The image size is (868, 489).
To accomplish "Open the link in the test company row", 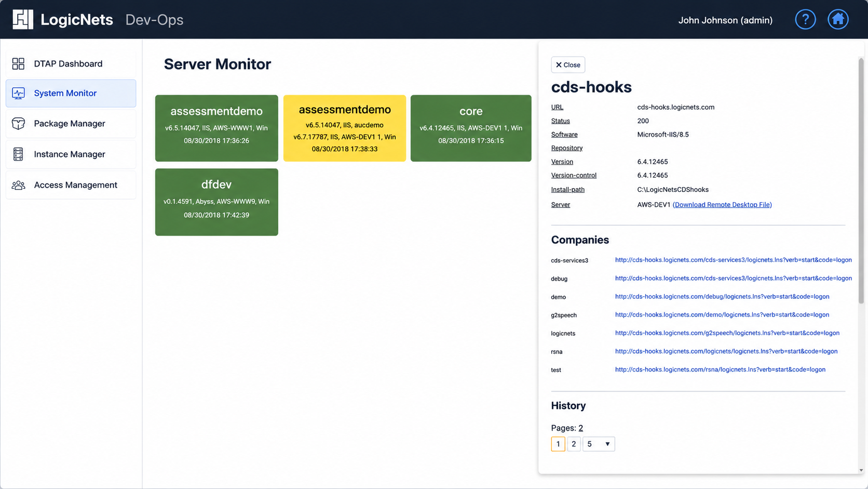I will click(720, 369).
